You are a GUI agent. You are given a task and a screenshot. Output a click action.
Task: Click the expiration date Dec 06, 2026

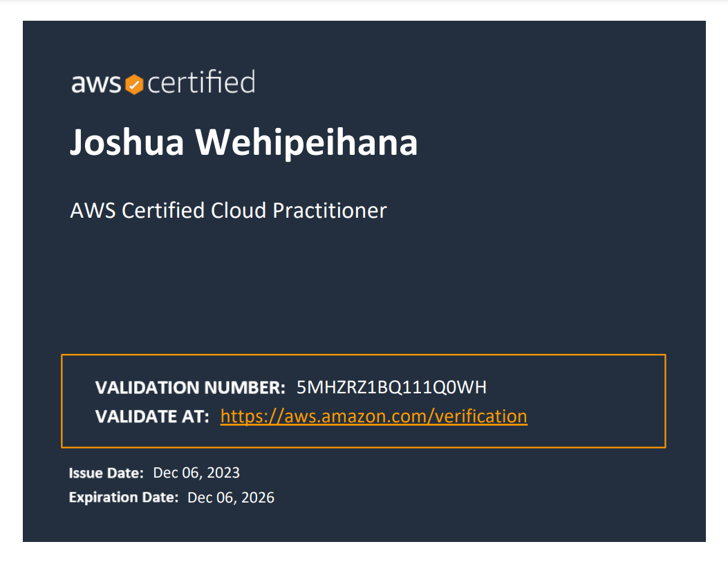pyautogui.click(x=231, y=498)
